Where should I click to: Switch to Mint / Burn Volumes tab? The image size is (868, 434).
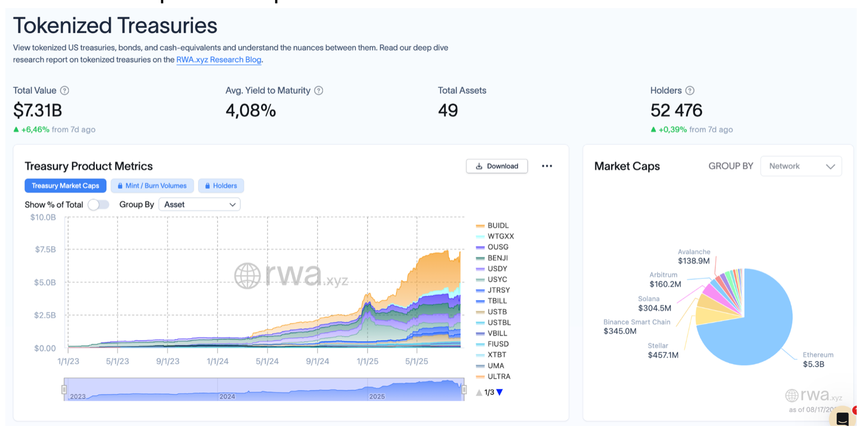152,186
